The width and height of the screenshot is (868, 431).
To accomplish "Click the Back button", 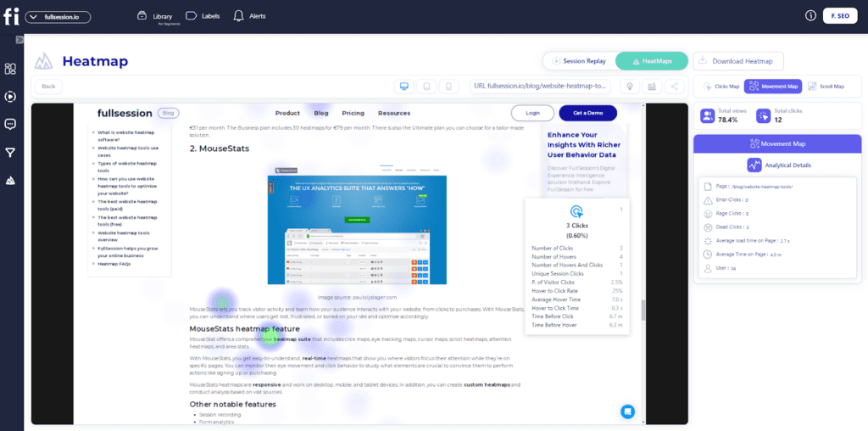I will pos(48,87).
